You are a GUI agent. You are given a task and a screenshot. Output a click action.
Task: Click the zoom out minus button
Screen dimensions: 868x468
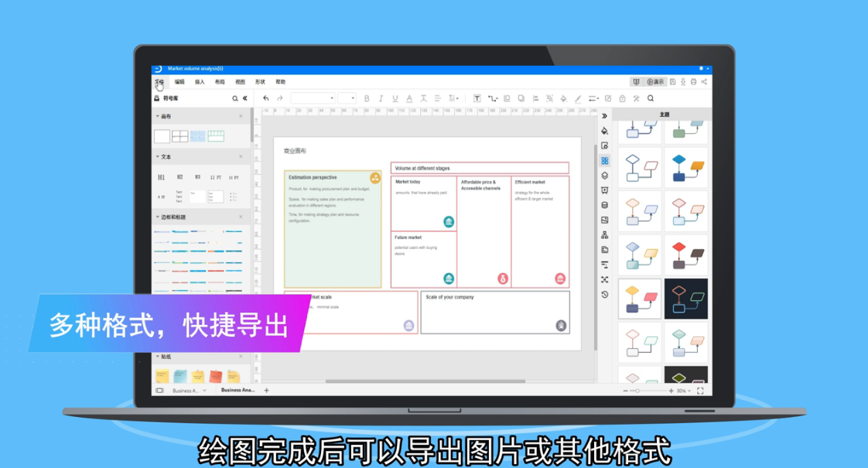(x=625, y=391)
